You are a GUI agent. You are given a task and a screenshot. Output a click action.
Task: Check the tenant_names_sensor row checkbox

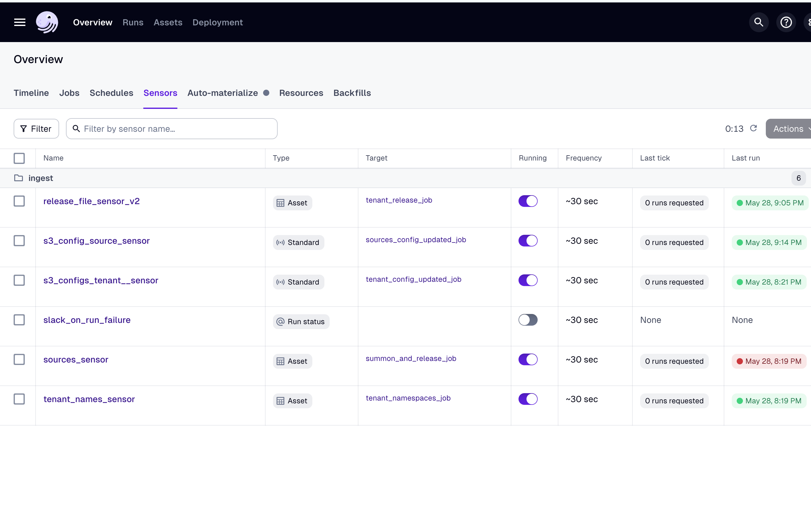click(19, 399)
